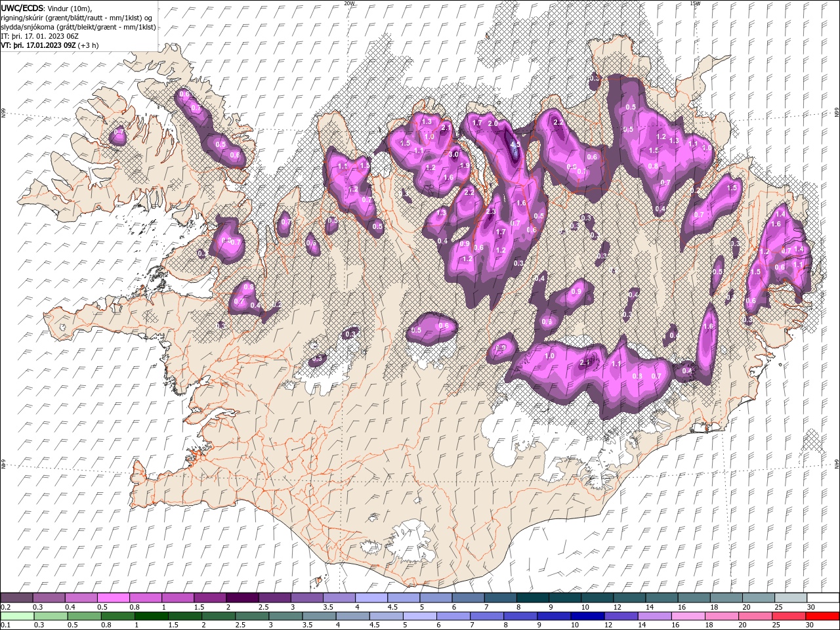Screen dimensions: 840x630
Task: Click the pure red lower legend swatch at 30
Action: [x=822, y=616]
